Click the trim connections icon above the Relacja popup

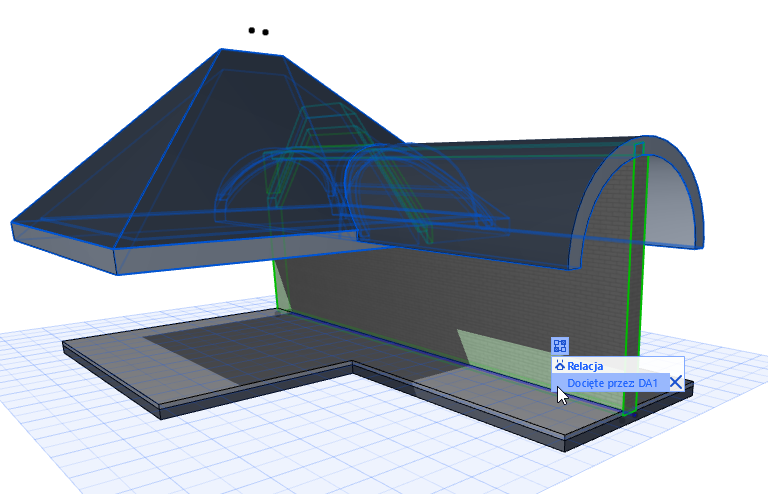(x=560, y=346)
